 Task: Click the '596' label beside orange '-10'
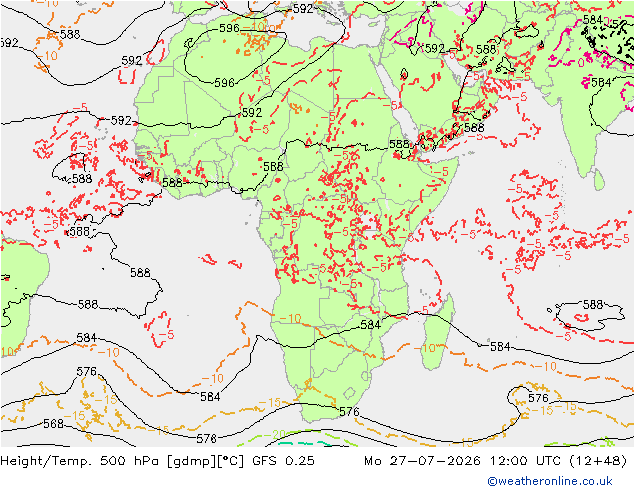tap(229, 28)
